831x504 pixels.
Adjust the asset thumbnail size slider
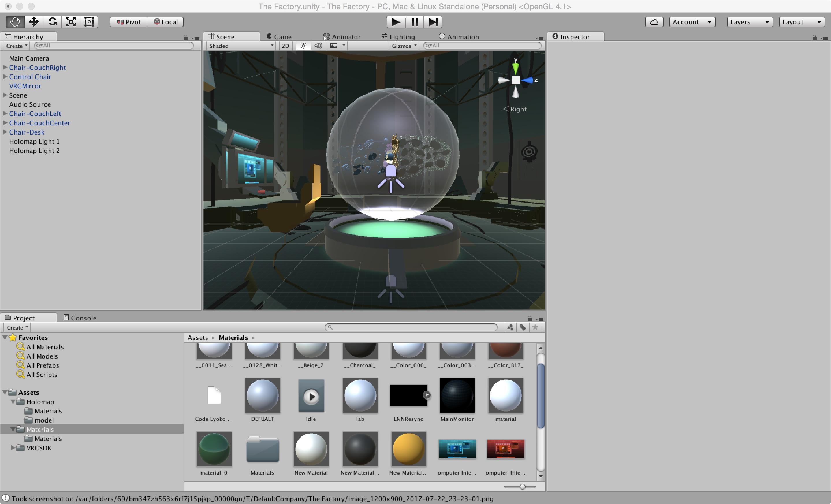point(522,486)
